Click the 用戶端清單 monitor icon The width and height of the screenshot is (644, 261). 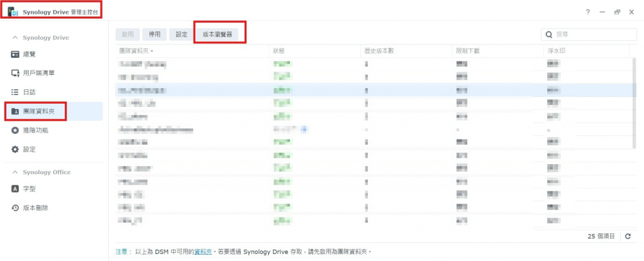(x=15, y=73)
